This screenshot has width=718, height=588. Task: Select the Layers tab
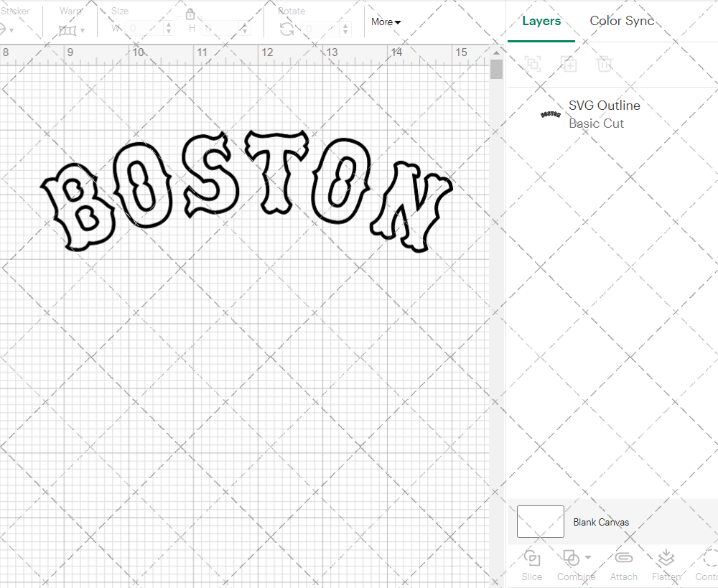pos(541,21)
